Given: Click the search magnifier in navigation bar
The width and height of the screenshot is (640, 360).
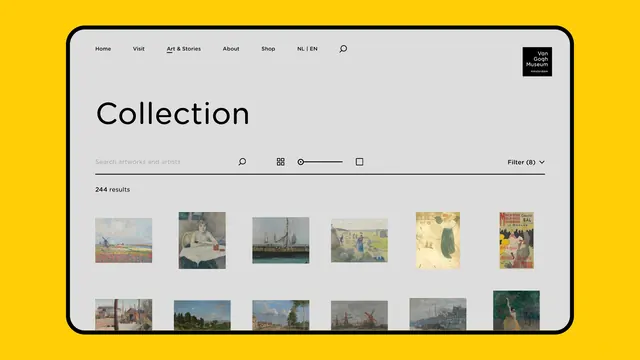Looking at the screenshot, I should tap(343, 49).
